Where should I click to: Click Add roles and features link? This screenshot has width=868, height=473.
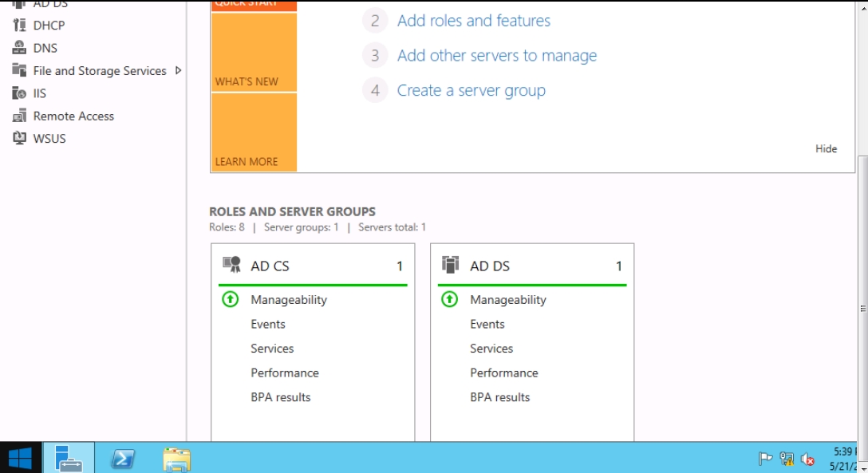pyautogui.click(x=474, y=21)
